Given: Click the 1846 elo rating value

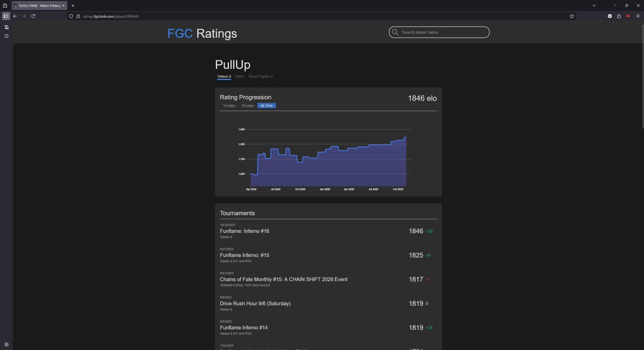Looking at the screenshot, I should 422,98.
